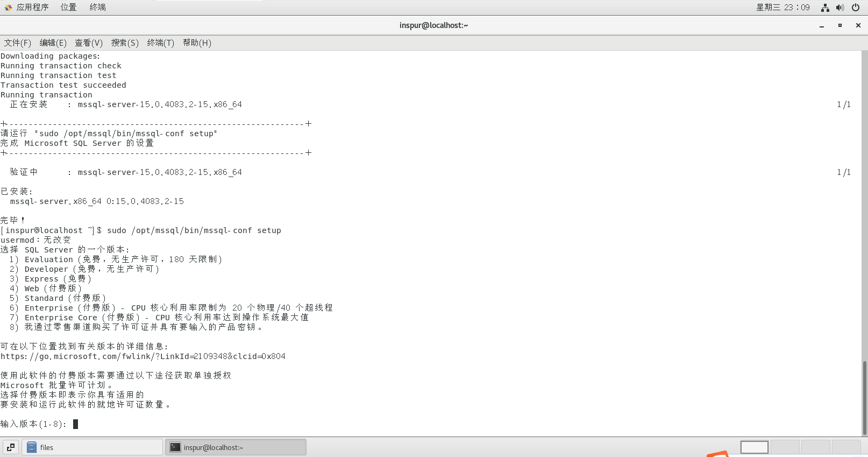The image size is (868, 457).
Task: Select the first workspace in switcher
Action: [x=755, y=447]
